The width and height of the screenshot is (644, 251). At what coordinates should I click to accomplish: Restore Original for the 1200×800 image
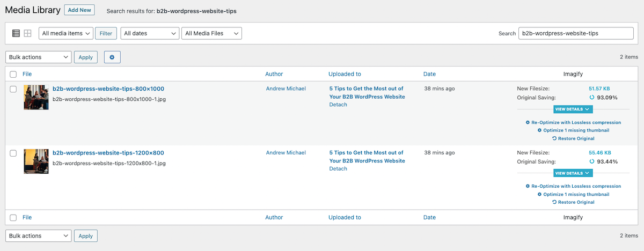point(573,202)
